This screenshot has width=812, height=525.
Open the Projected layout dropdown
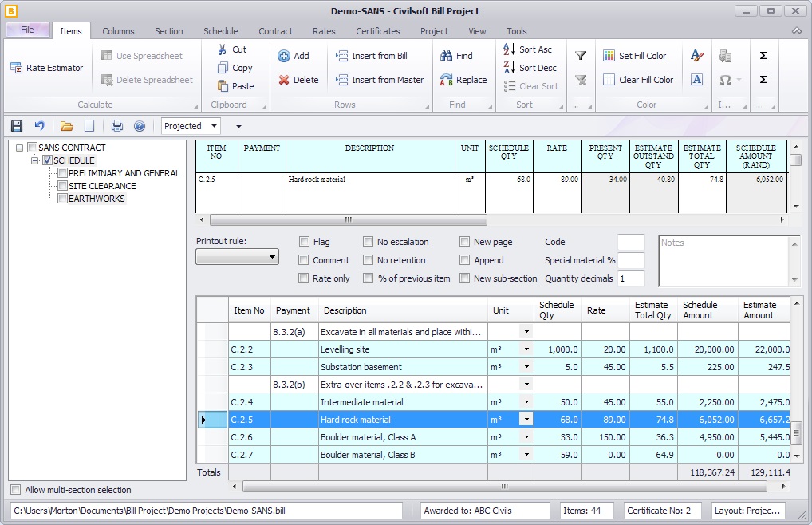[x=214, y=126]
